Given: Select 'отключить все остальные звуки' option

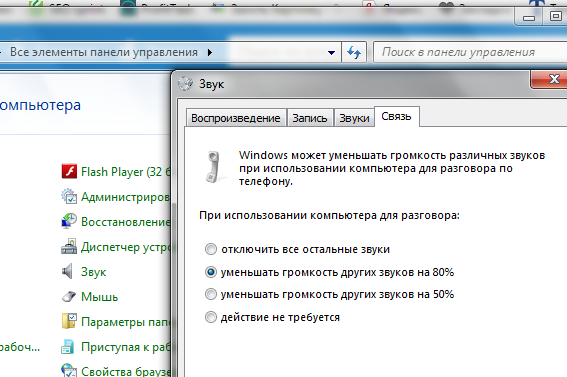Looking at the screenshot, I should pyautogui.click(x=211, y=249).
